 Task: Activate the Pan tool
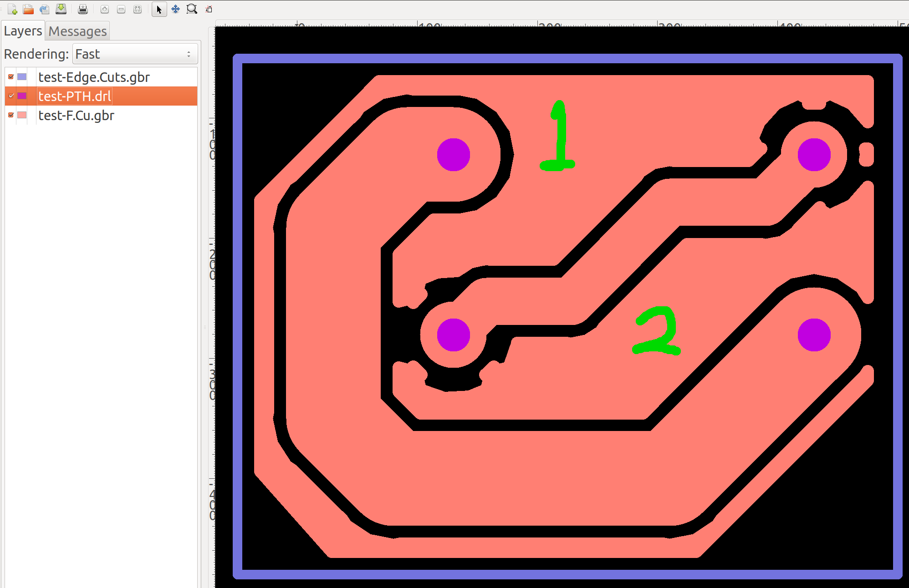[x=175, y=9]
